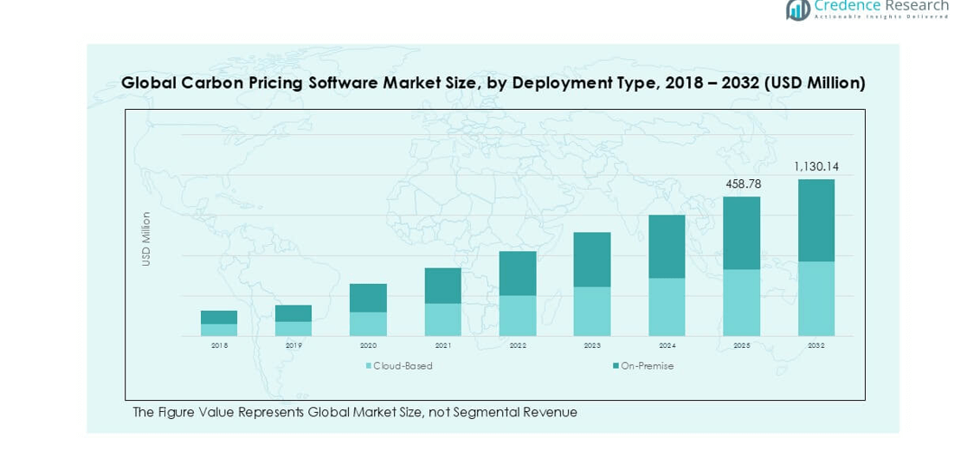This screenshot has width=980, height=470.
Task: Click the 2021 x-axis year label
Action: tap(442, 345)
